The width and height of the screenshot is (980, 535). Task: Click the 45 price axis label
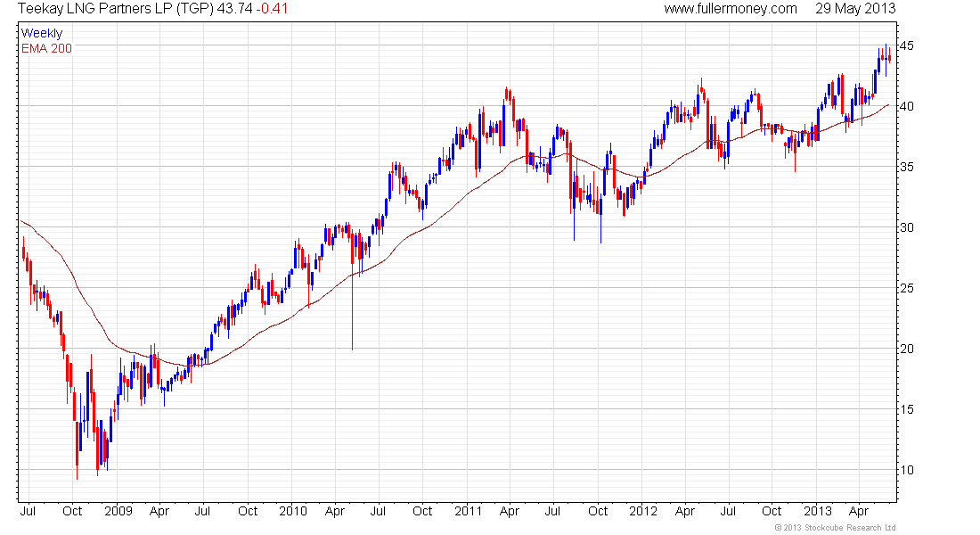906,45
